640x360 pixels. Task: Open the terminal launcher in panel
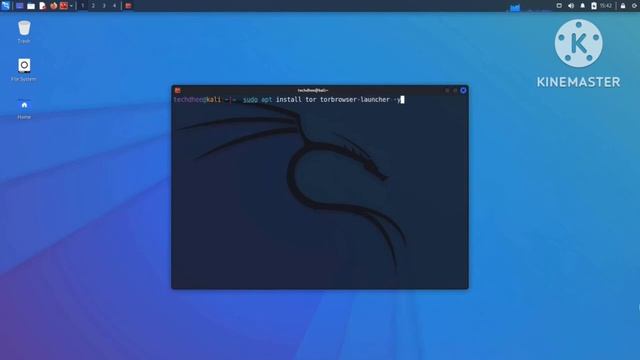click(64, 6)
